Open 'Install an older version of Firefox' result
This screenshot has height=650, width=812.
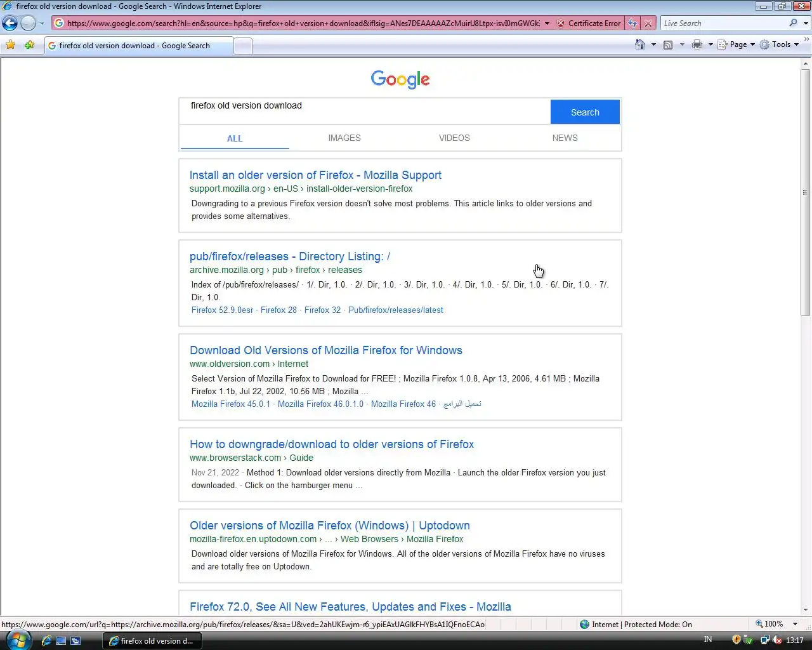click(315, 175)
